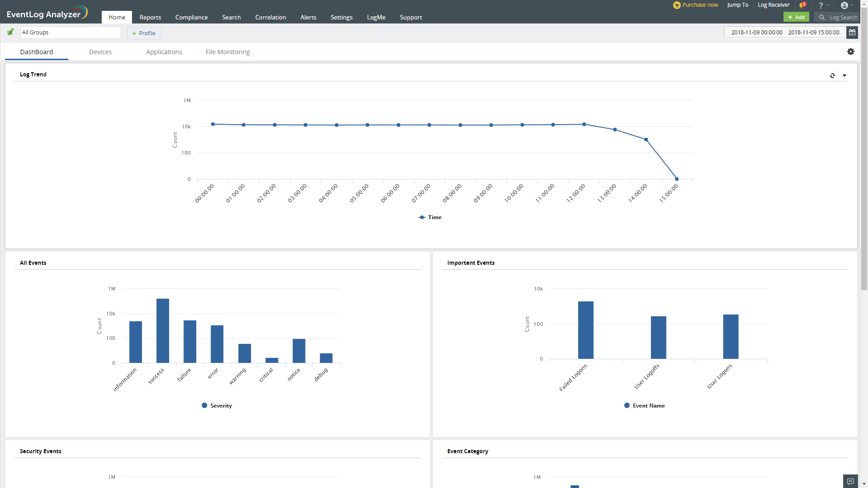Toggle the Time series legend
Viewport: 868px width, 488px height.
pos(430,217)
